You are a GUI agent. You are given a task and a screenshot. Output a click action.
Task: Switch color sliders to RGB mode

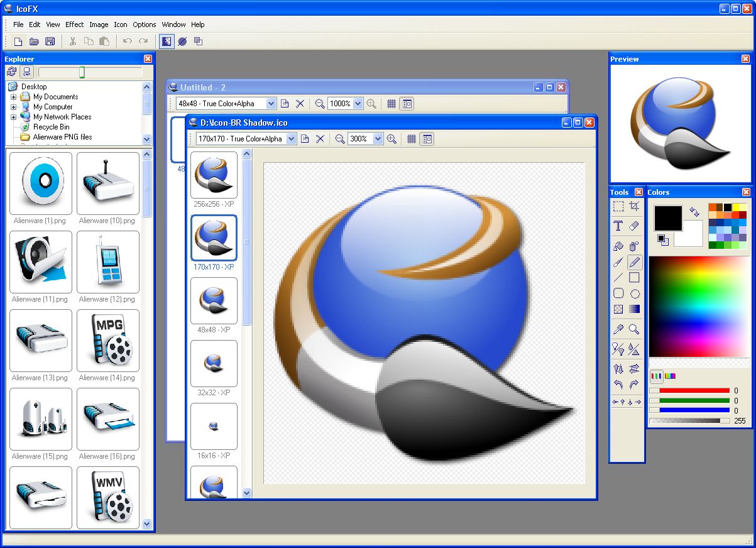656,376
